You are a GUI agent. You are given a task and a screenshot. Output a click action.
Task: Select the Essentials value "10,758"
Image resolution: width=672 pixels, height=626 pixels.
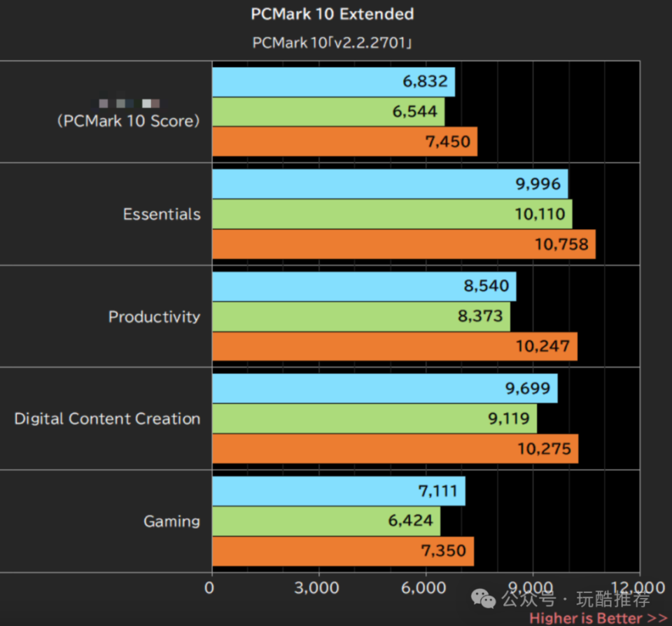click(x=561, y=244)
